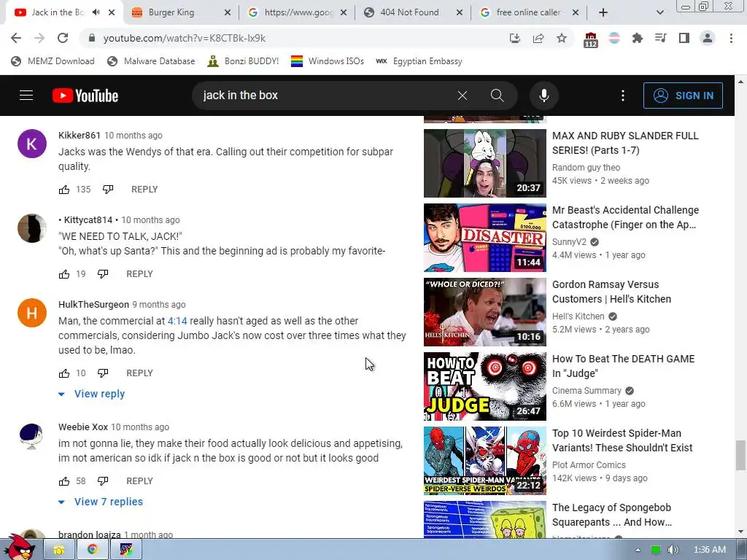
Task: Go back to the previous page
Action: tap(16, 38)
